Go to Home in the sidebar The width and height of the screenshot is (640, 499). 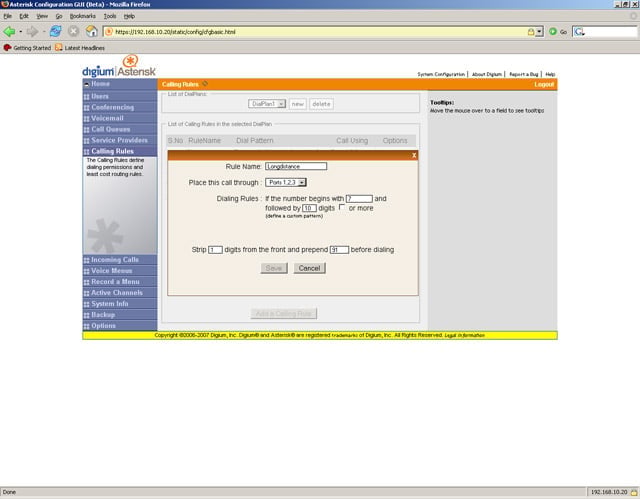click(x=120, y=84)
